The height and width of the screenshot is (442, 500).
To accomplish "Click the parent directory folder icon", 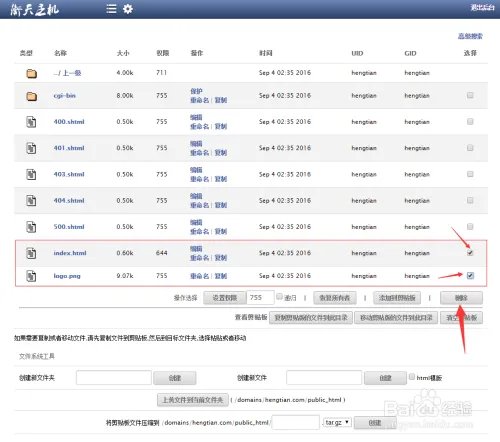I will (32, 73).
